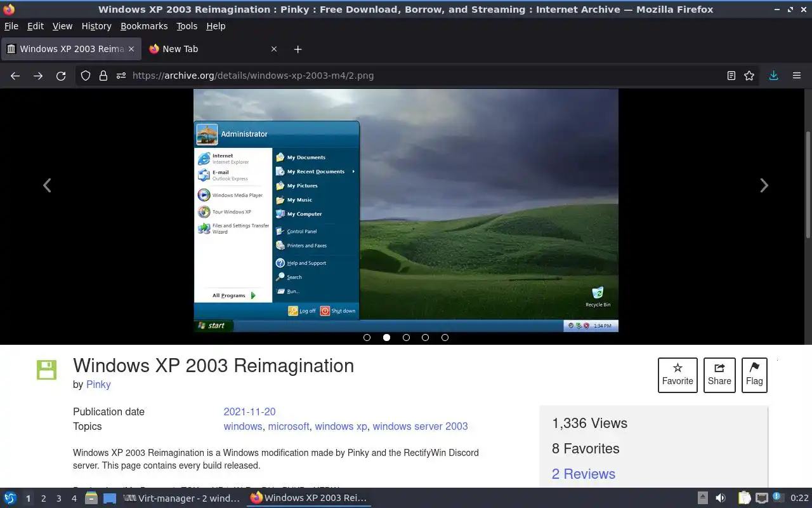Open the wired network tray icon
Image resolution: width=812 pixels, height=508 pixels.
point(762,498)
